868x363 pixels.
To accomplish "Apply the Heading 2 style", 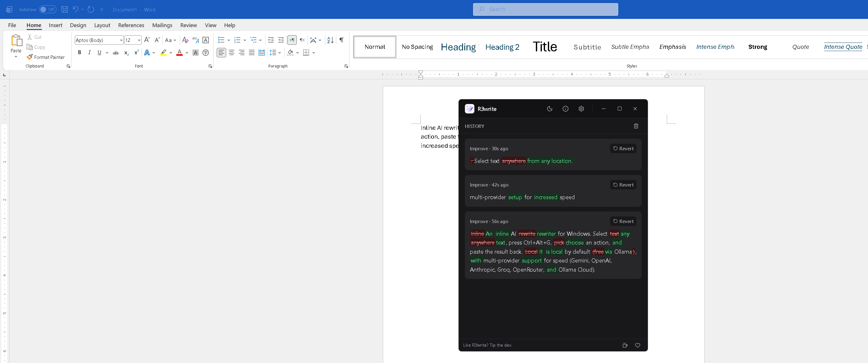I will click(x=502, y=47).
